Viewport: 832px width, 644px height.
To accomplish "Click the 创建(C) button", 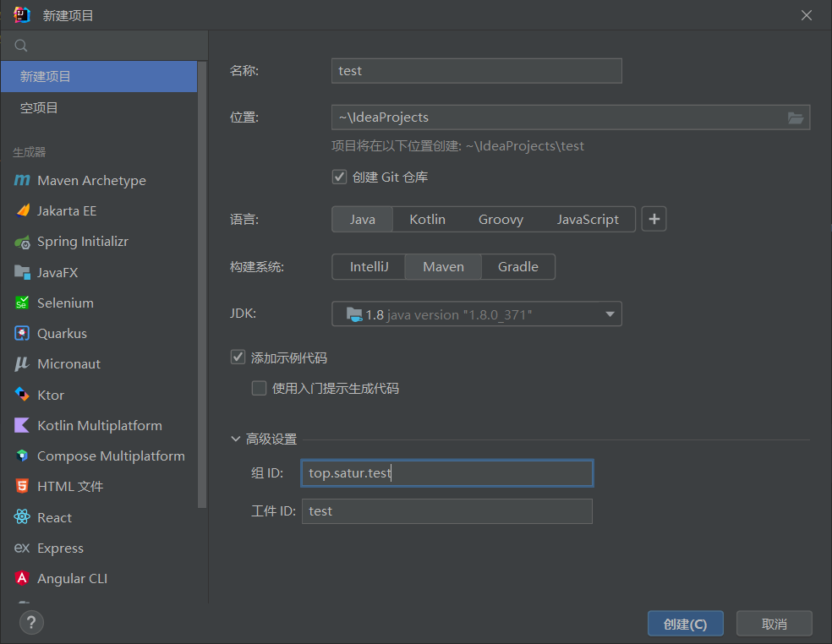I will (x=685, y=624).
